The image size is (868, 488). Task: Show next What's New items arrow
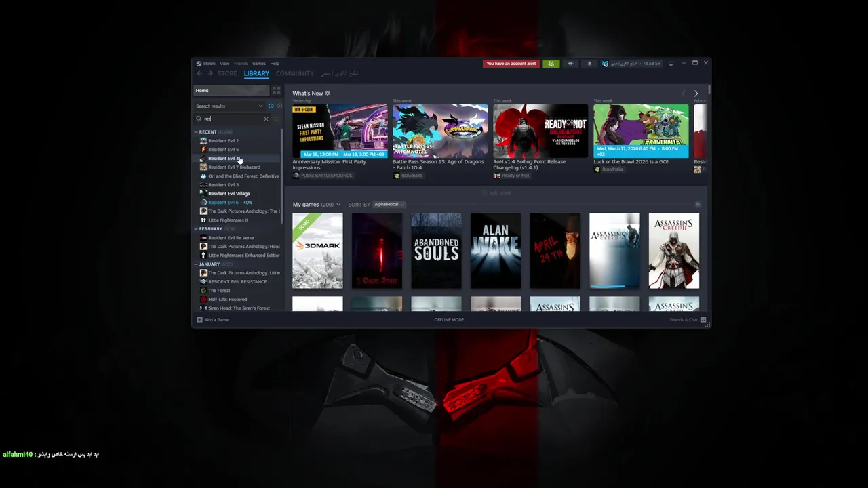coord(696,94)
